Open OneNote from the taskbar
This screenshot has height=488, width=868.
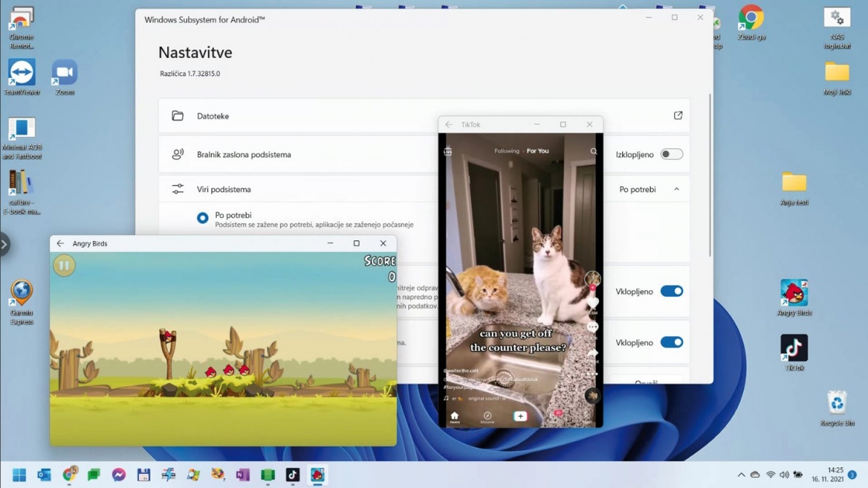pos(242,475)
